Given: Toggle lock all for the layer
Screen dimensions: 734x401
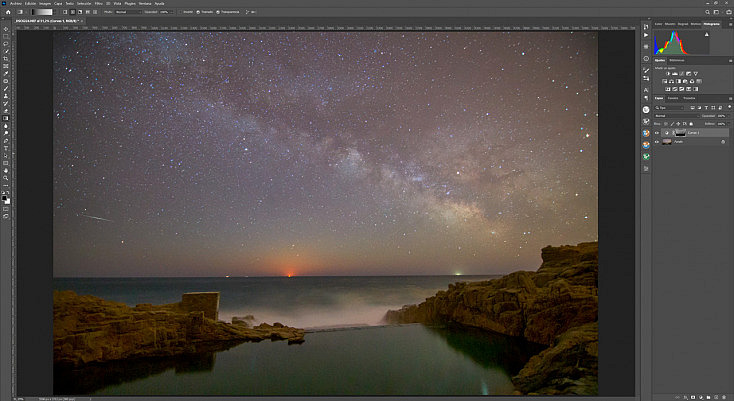Looking at the screenshot, I should 691,124.
